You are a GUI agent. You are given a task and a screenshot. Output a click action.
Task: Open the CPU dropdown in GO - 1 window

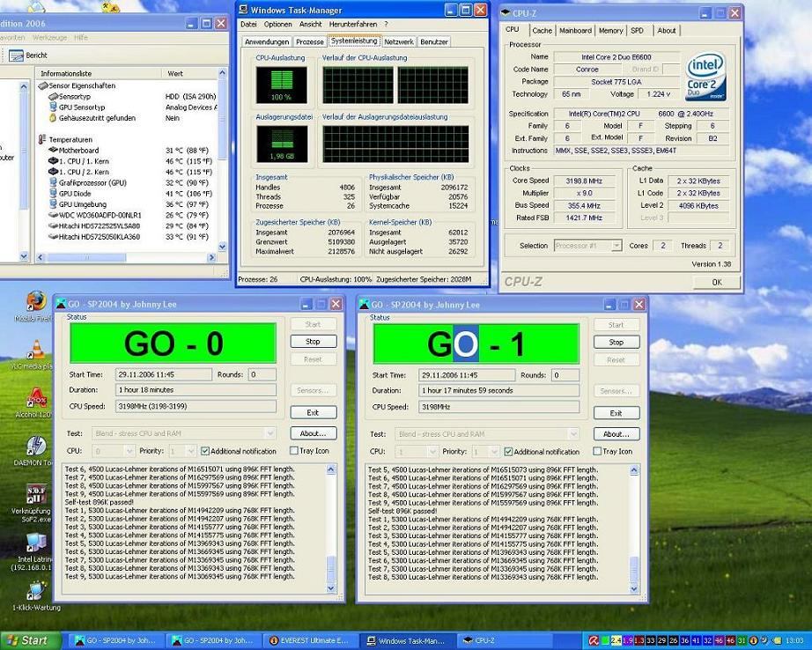[432, 452]
